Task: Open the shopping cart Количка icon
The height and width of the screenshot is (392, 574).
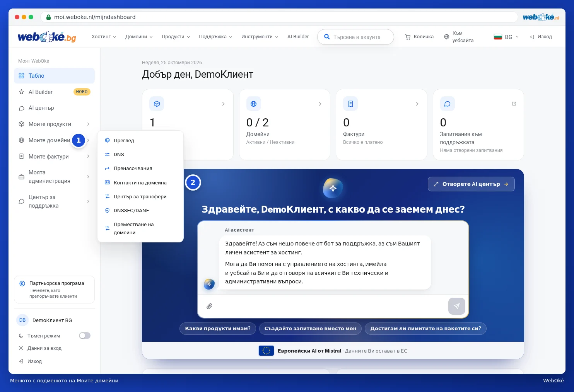Action: [x=408, y=37]
